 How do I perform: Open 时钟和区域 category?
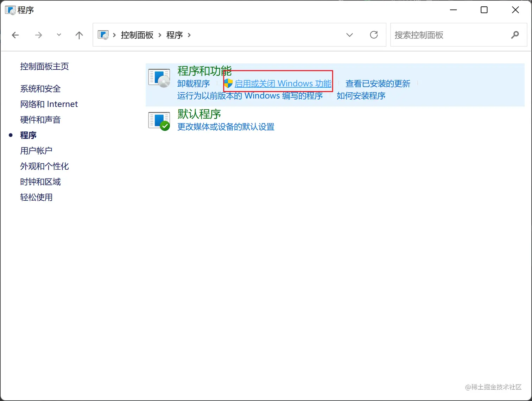[x=40, y=182]
